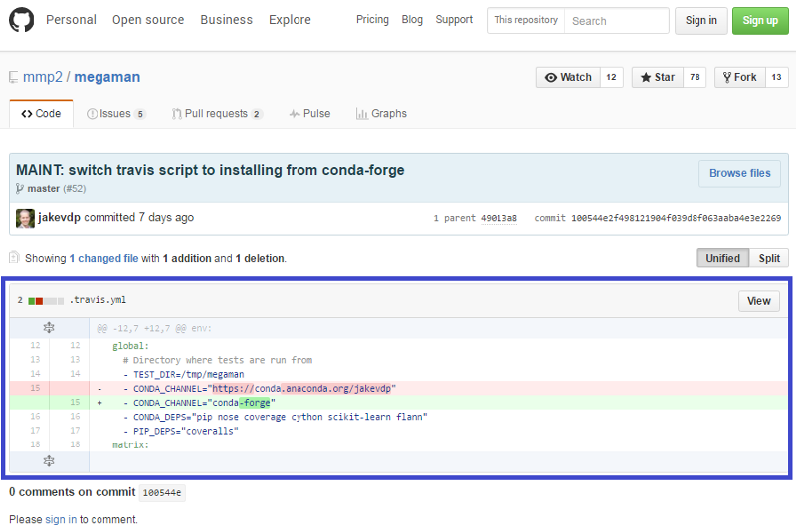Image resolution: width=796 pixels, height=532 pixels.
Task: Focus the Search input field
Action: [x=616, y=21]
